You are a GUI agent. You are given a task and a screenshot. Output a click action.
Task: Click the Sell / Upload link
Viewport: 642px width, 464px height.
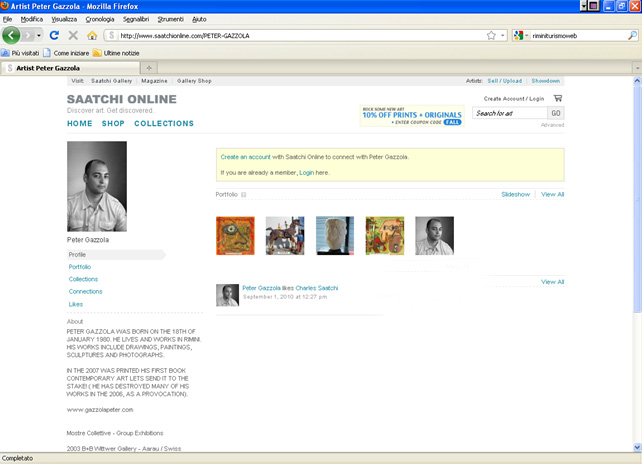pyautogui.click(x=504, y=81)
